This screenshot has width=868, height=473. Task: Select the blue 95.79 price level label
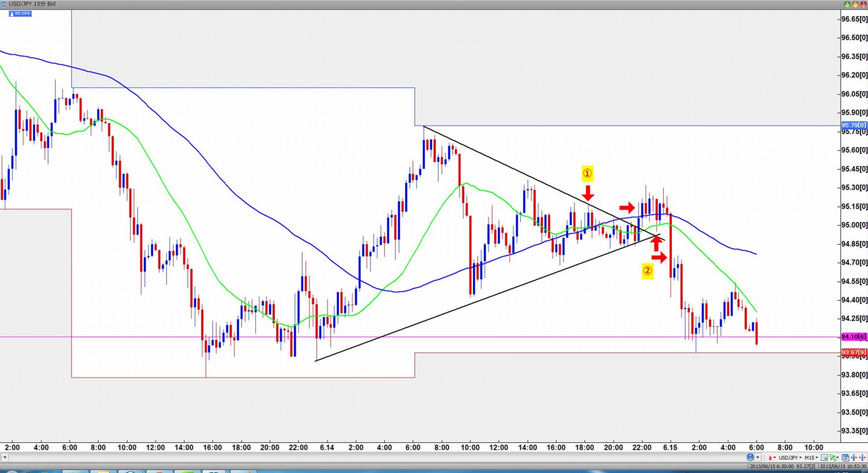[854, 125]
